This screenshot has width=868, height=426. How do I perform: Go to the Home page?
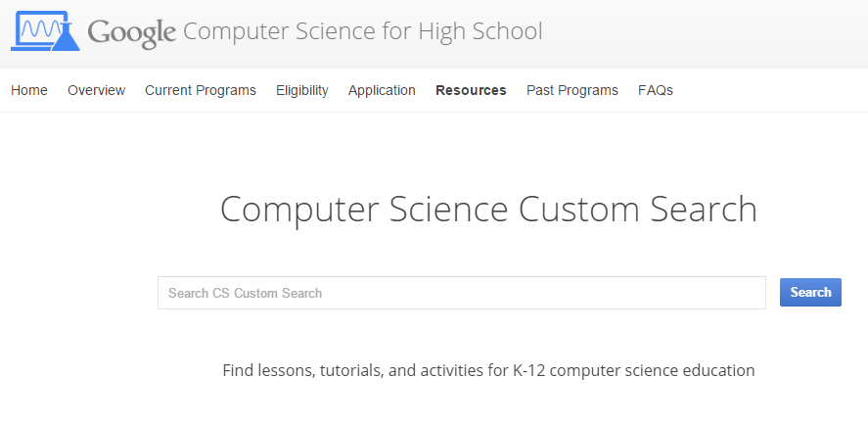(29, 90)
